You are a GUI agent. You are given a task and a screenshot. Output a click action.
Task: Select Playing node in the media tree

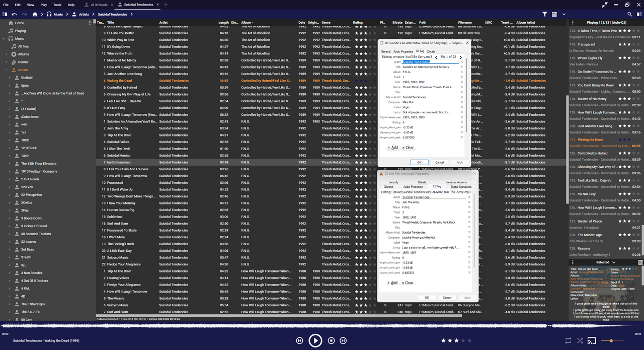click(20, 31)
